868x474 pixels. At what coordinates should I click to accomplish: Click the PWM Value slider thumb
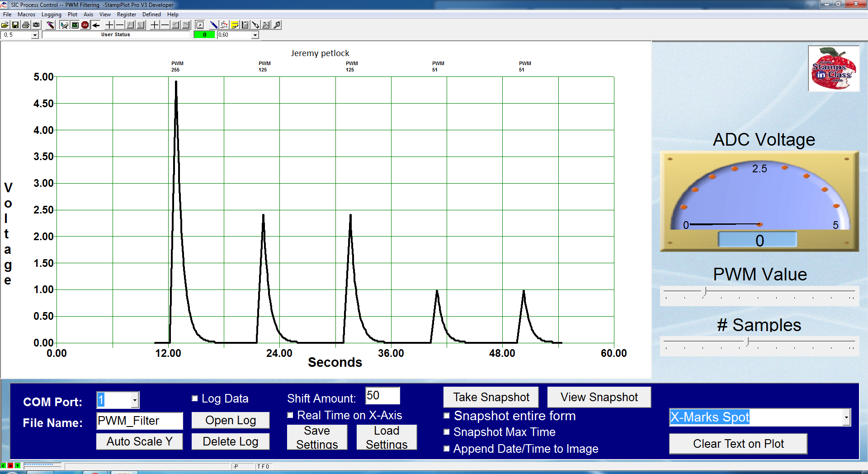click(704, 292)
